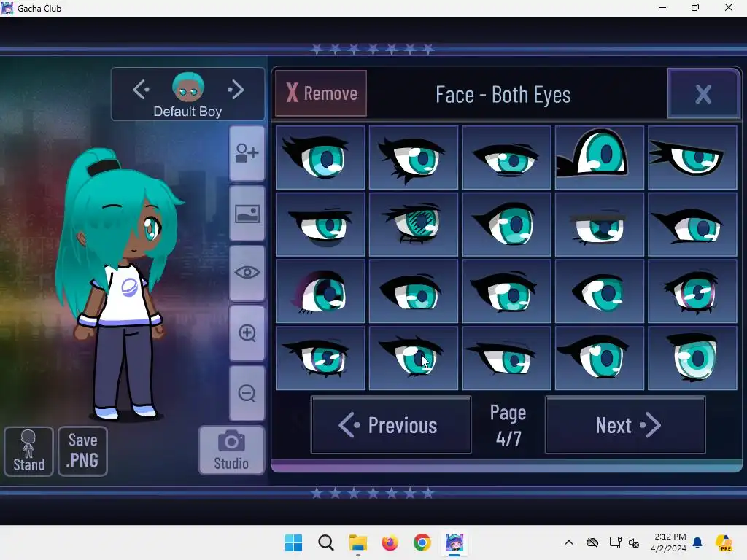Switch to previous character with left arrow

pyautogui.click(x=141, y=90)
